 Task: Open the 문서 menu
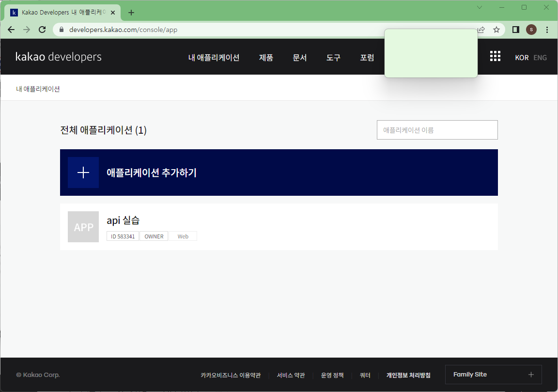pyautogui.click(x=300, y=57)
